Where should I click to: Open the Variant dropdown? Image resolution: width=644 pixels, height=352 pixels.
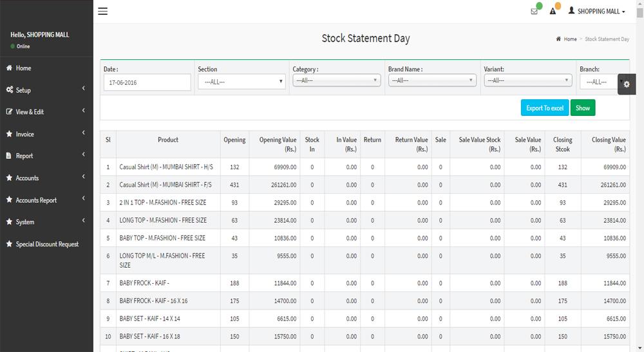[x=528, y=80]
